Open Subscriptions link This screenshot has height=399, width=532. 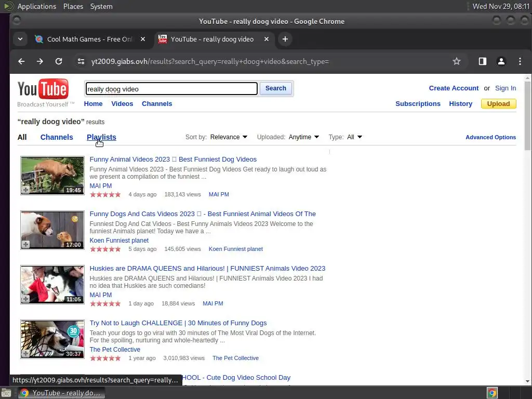click(x=418, y=104)
